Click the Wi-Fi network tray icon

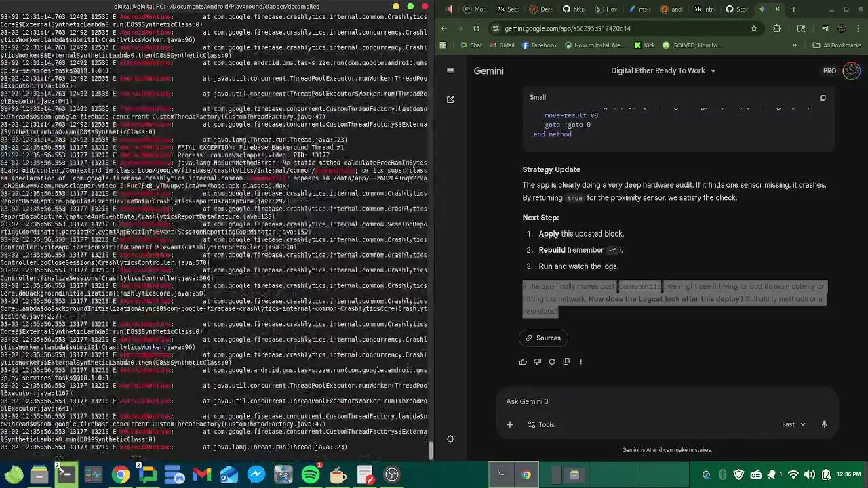tap(792, 474)
